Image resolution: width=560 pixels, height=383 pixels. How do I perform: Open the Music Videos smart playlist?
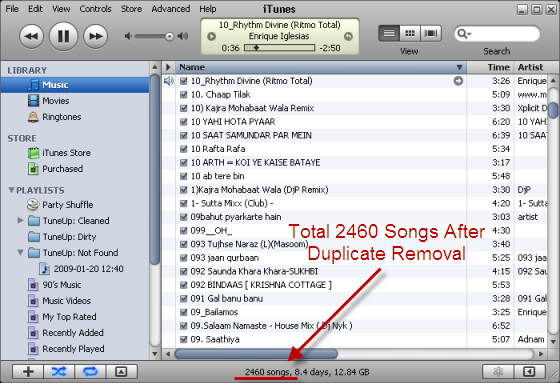click(75, 301)
